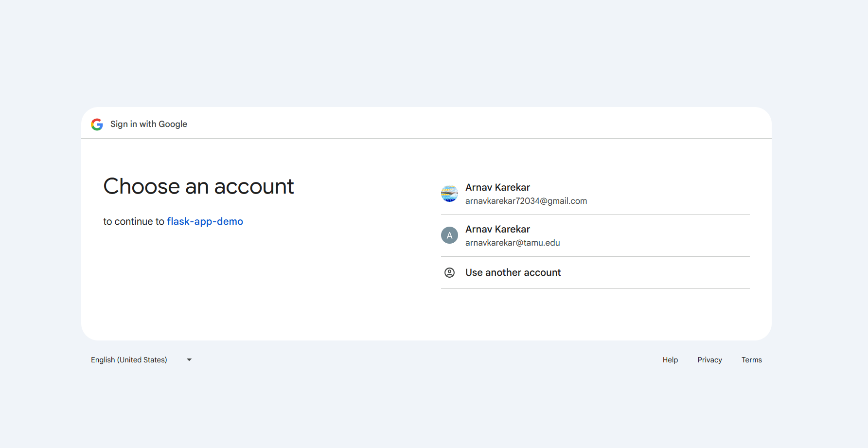Open the Terms link
This screenshot has width=868, height=448.
[x=751, y=360]
